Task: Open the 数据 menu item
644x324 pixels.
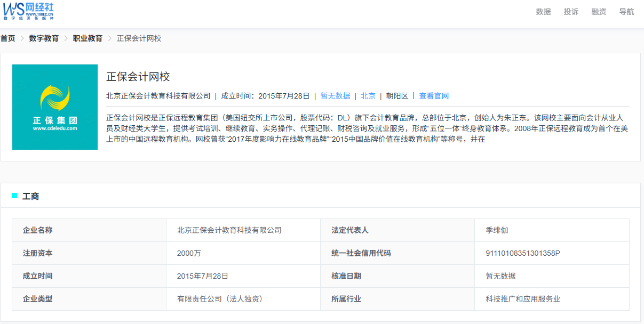Action: click(x=543, y=12)
